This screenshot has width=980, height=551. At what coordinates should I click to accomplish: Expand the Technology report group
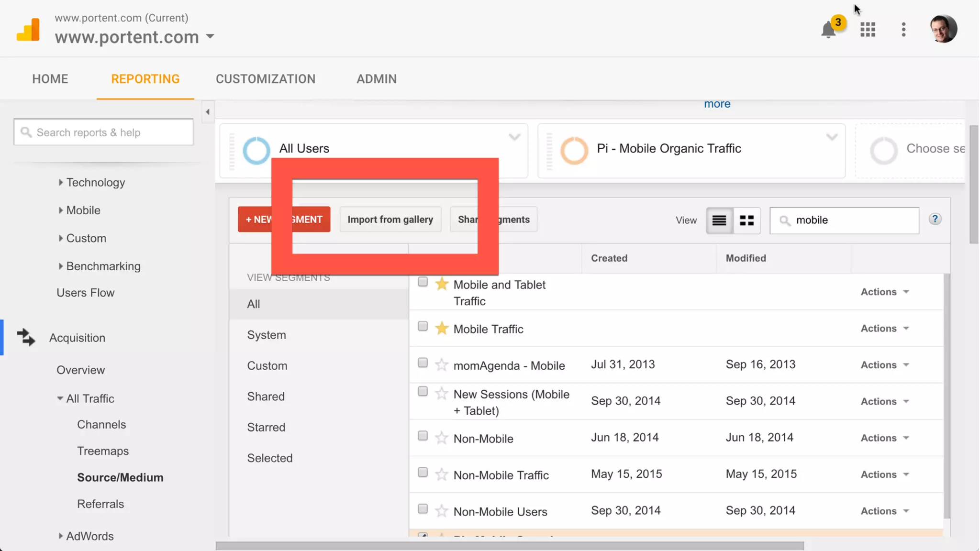(x=95, y=182)
